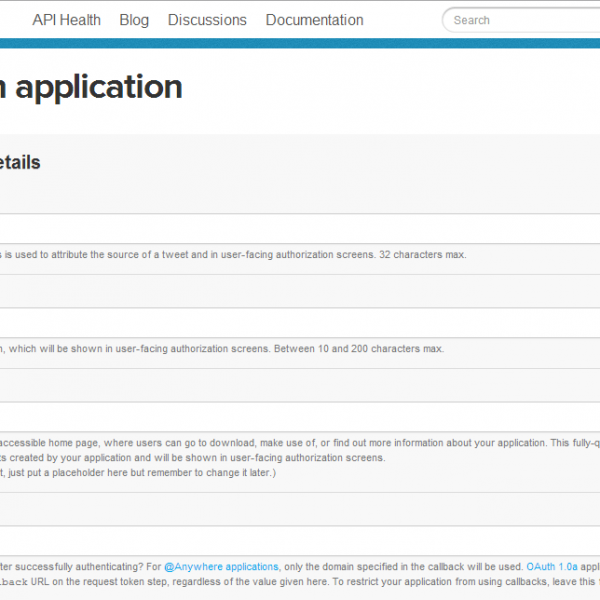
Task: Click the field above the accessible home page hint
Action: coord(300,417)
